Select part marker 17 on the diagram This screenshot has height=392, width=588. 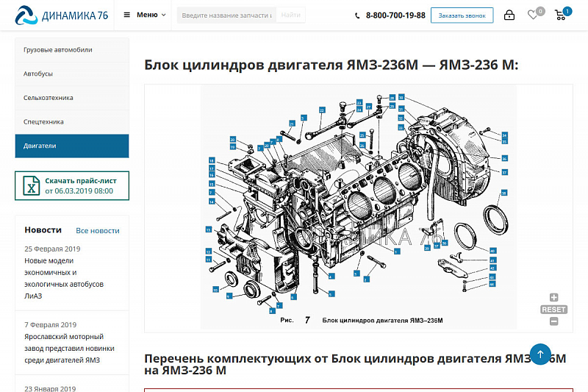(212, 168)
